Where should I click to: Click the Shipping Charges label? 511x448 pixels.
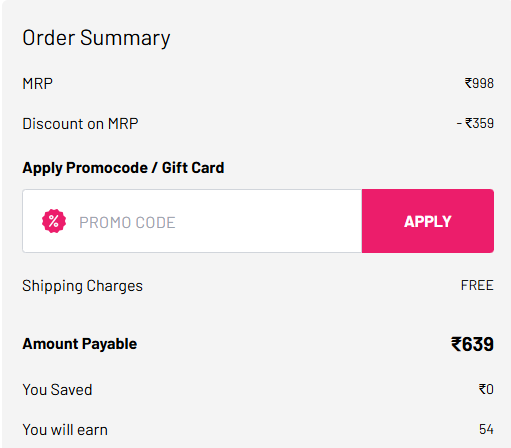click(82, 286)
